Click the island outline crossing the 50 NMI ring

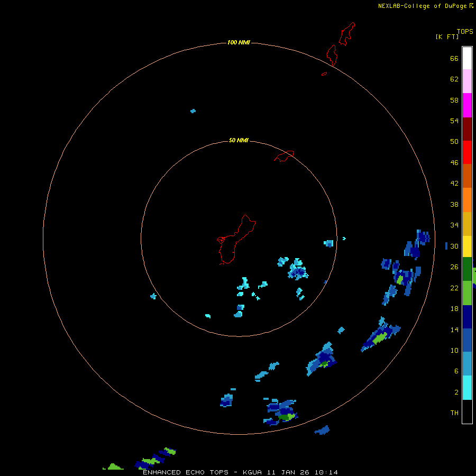[284, 156]
